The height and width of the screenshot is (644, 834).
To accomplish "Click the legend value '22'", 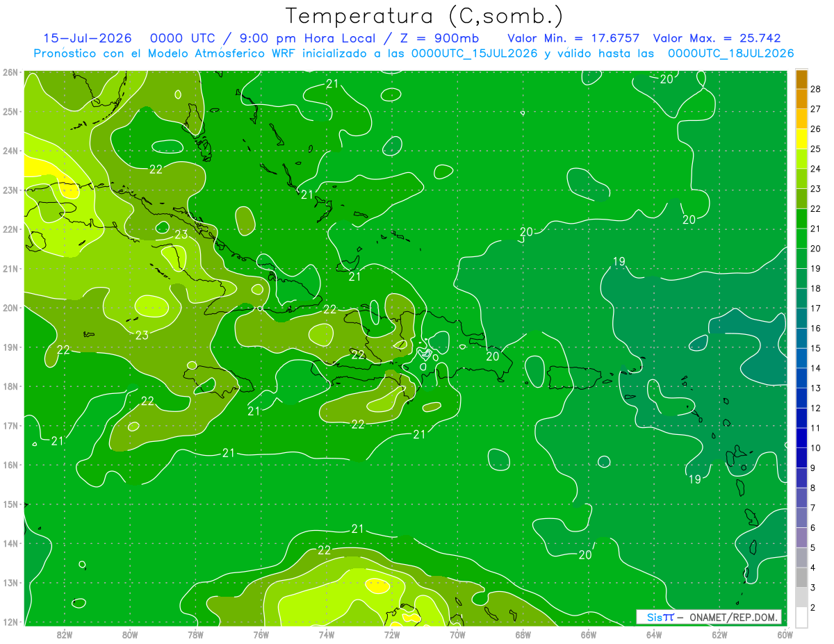I will coord(816,209).
